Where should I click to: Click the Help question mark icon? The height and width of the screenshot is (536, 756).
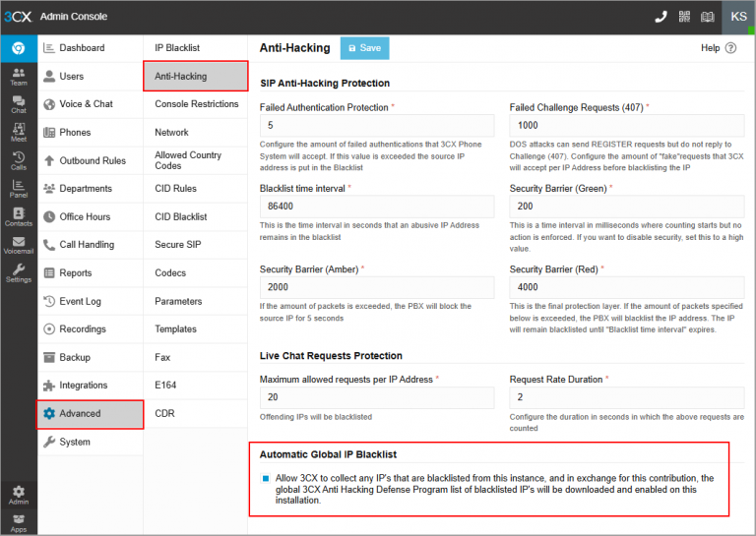point(731,48)
